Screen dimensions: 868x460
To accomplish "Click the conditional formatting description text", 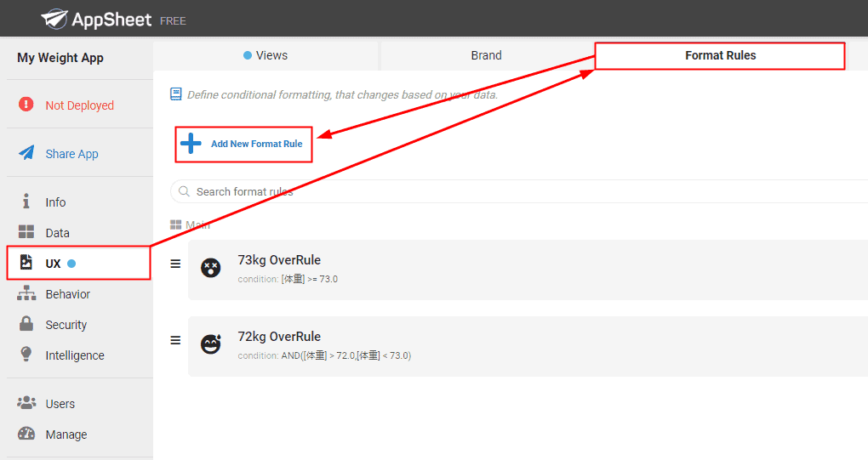I will coord(342,94).
